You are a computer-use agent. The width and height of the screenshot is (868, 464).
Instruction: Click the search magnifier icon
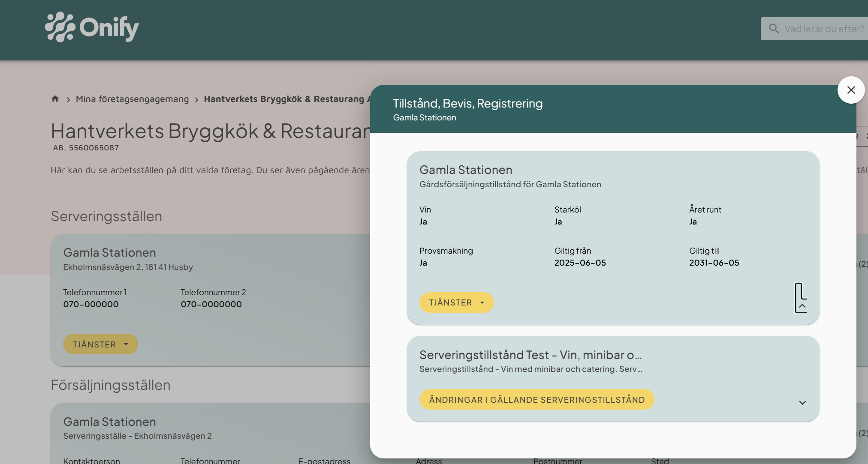774,29
